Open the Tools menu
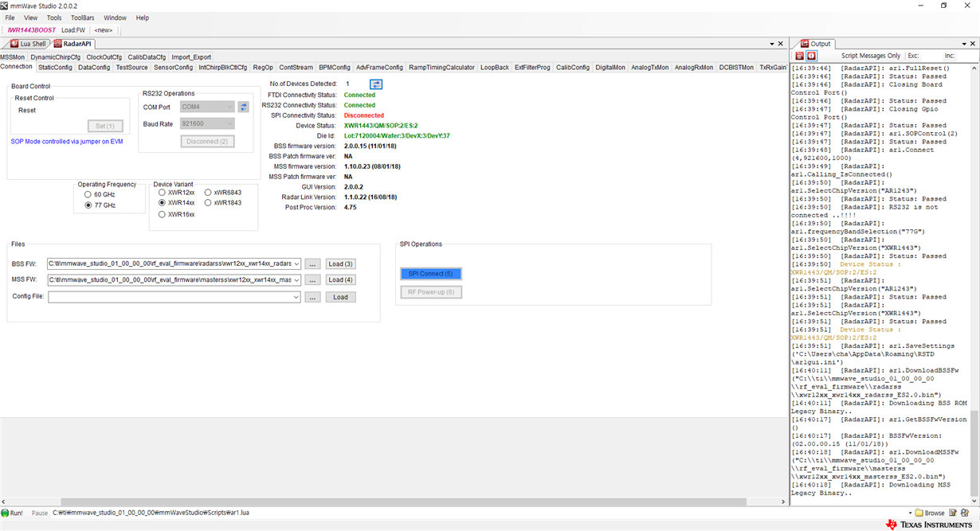Screen dimensions: 980x531 pyautogui.click(x=54, y=18)
